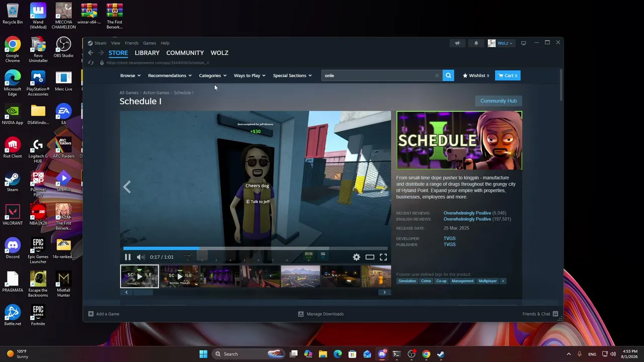
Task: Open the Friends menu
Action: pos(132,43)
